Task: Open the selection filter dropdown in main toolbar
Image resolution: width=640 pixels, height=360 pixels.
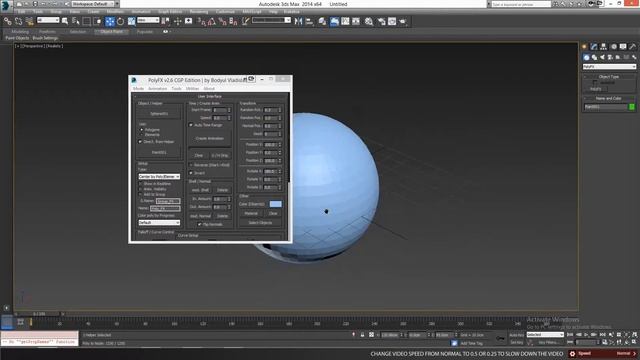Action: point(48,20)
